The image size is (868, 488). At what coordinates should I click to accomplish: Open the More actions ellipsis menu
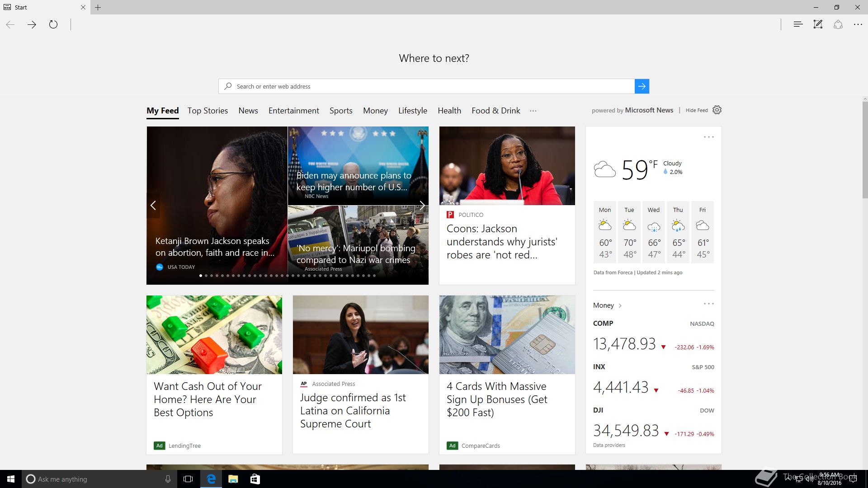tap(858, 24)
